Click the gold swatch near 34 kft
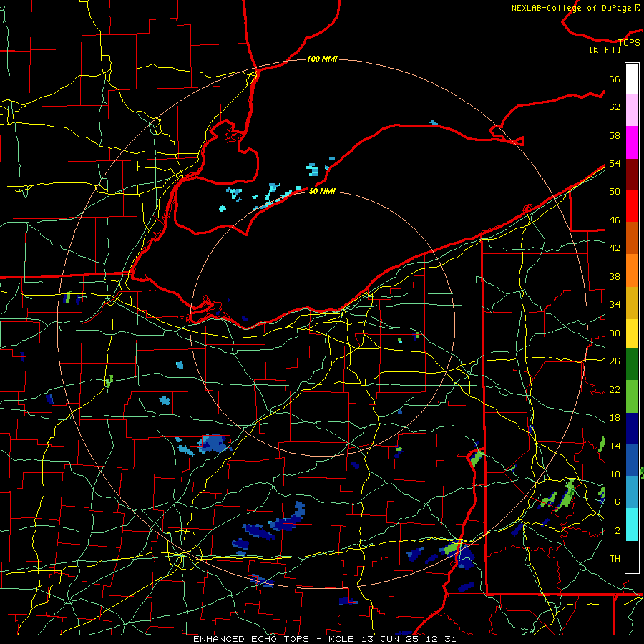 [632, 302]
